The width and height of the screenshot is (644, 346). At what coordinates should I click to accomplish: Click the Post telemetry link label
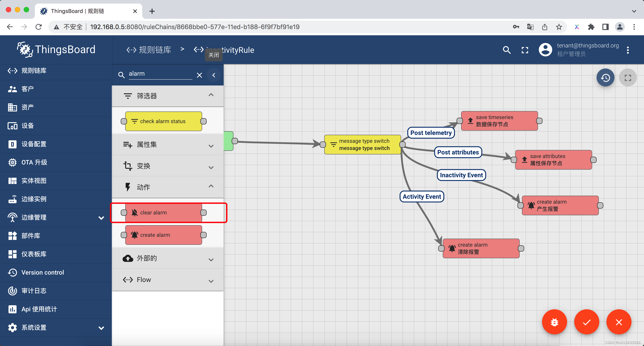click(x=431, y=133)
